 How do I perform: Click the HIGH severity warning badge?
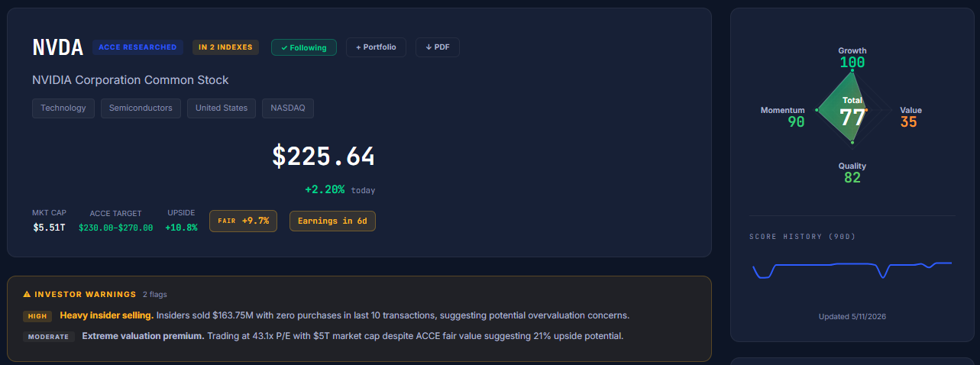click(37, 316)
